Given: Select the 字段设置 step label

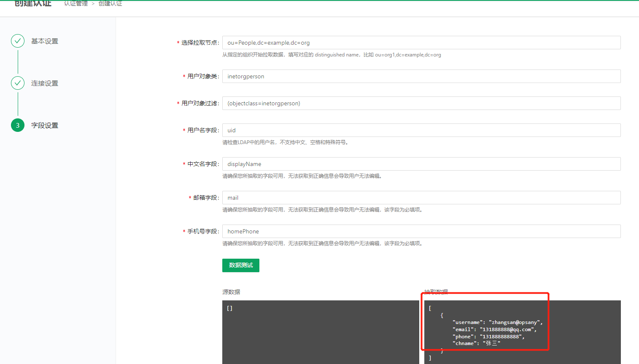Looking at the screenshot, I should click(45, 126).
